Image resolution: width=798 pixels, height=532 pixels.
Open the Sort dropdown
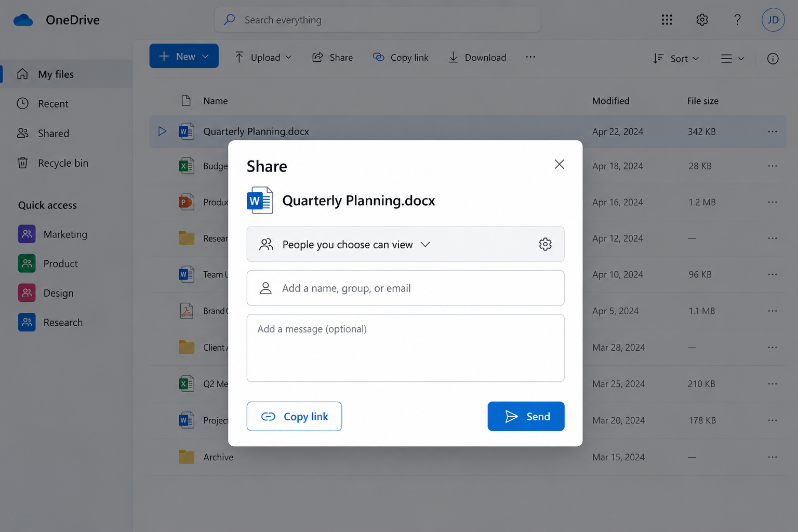pos(676,59)
